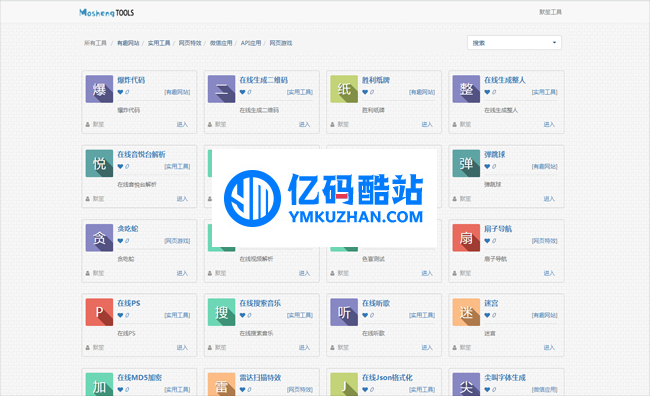Follow the 胜利纸牌 title link
This screenshot has height=396, width=650.
click(x=376, y=80)
